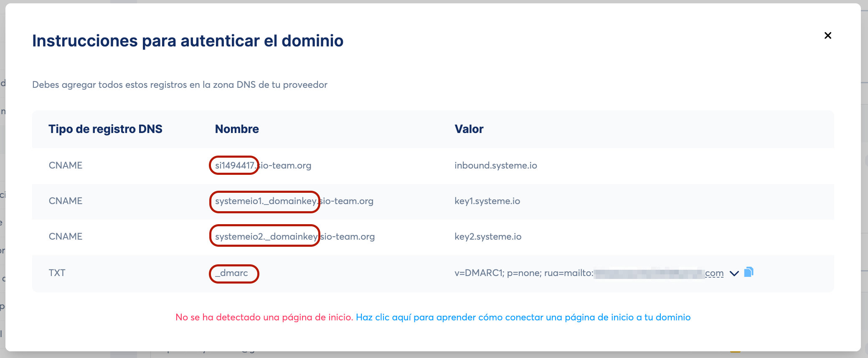Click the Nombre column header
Viewport: 868px width, 358px height.
(237, 129)
